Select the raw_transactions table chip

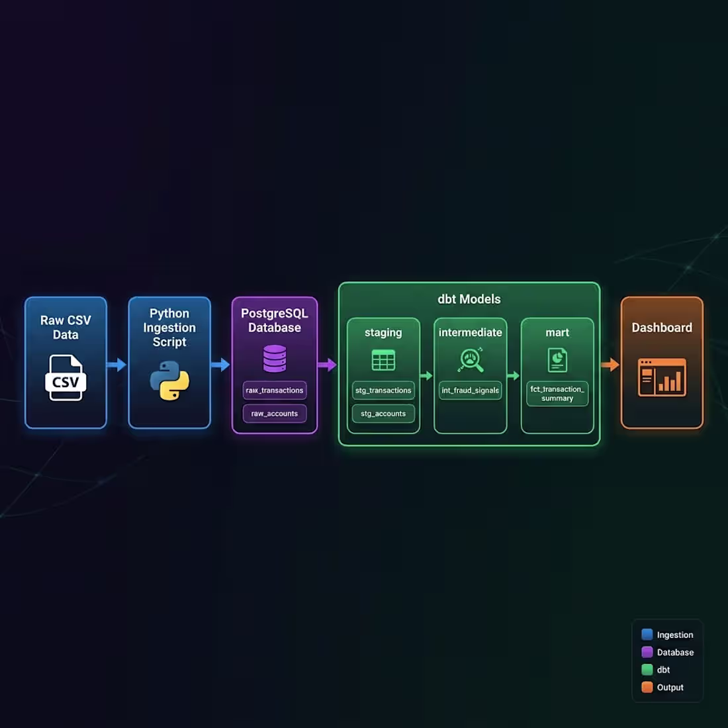(x=275, y=390)
